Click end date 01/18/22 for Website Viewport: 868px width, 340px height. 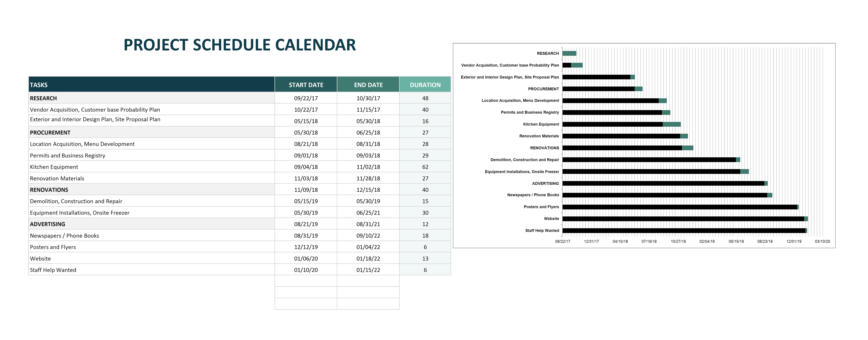(x=368, y=258)
